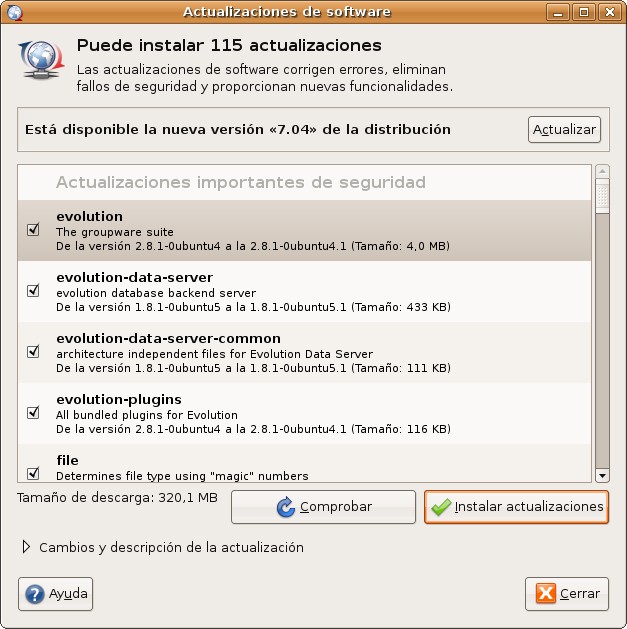The height and width of the screenshot is (629, 627).
Task: Maximize the Actualizaciones de software window
Action: click(583, 12)
